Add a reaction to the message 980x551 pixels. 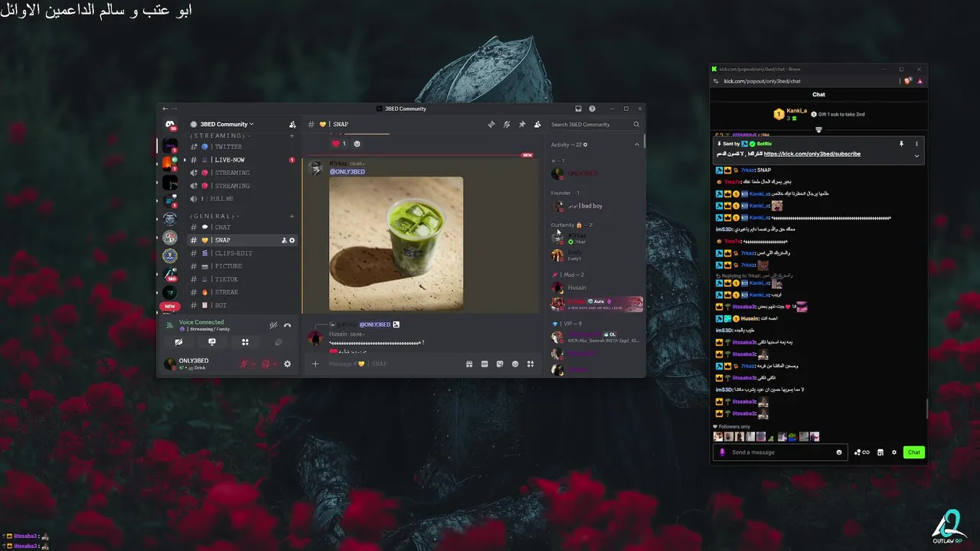click(357, 144)
